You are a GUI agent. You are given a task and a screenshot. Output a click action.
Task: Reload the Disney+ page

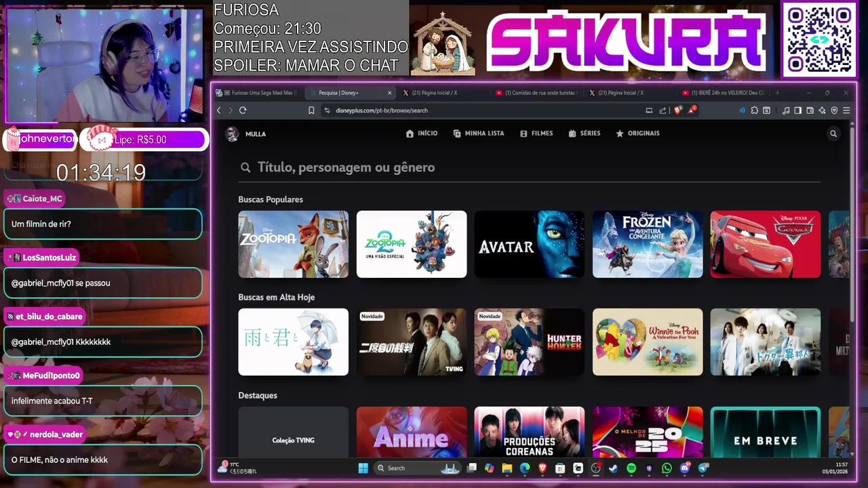pos(243,110)
